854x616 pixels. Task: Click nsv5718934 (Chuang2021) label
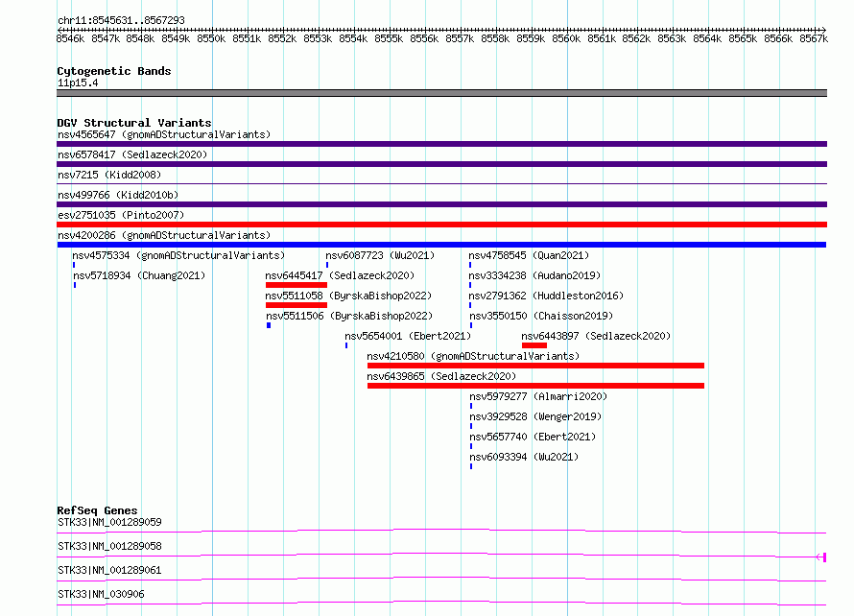pos(139,275)
